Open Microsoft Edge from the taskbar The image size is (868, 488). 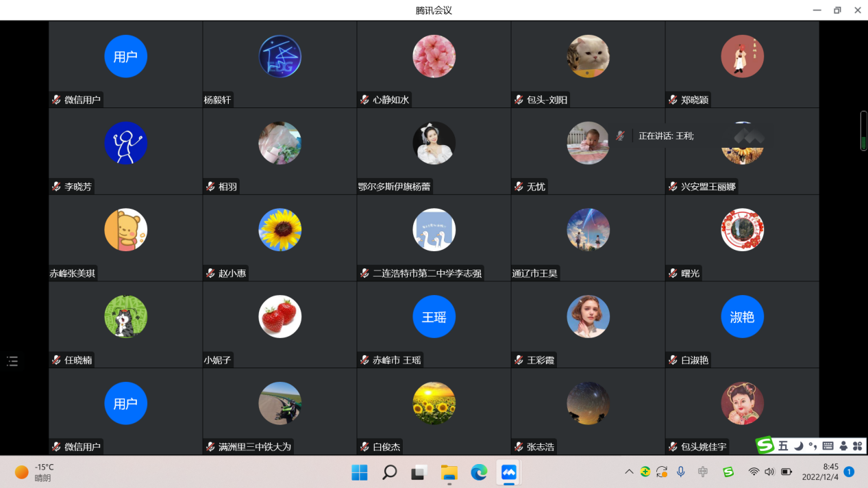pyautogui.click(x=479, y=472)
